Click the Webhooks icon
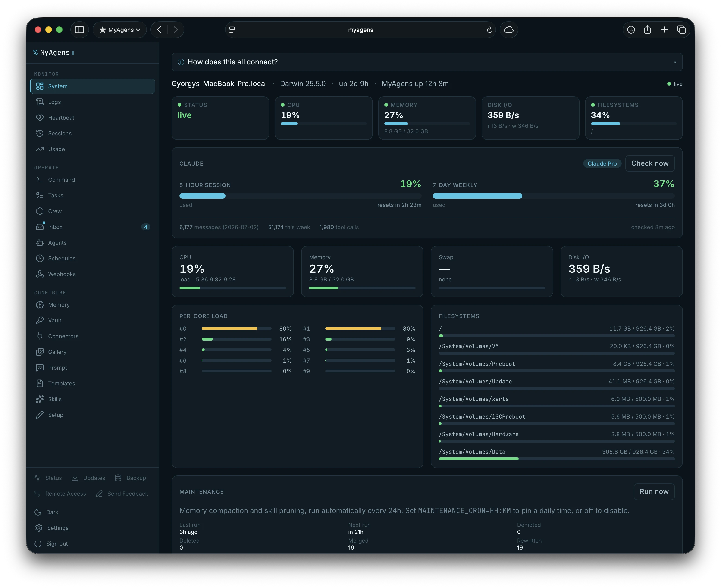This screenshot has height=588, width=721. click(x=40, y=274)
